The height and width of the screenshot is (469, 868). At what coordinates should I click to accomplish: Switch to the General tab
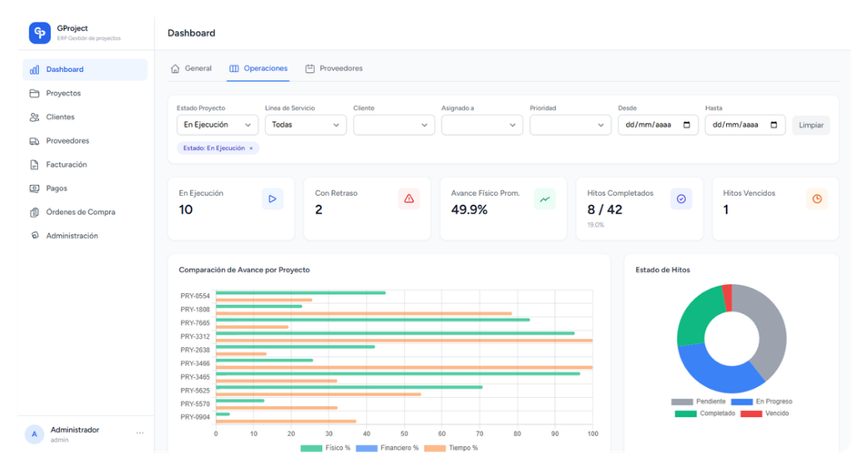191,68
